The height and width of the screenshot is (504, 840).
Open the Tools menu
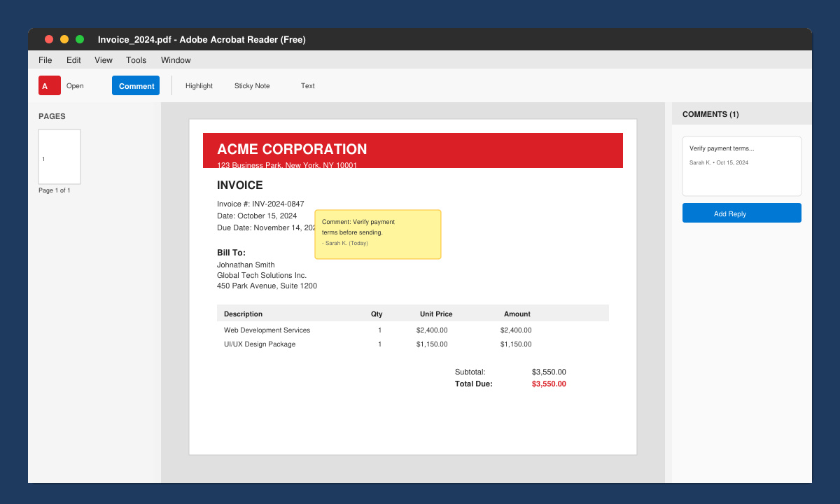coord(136,60)
